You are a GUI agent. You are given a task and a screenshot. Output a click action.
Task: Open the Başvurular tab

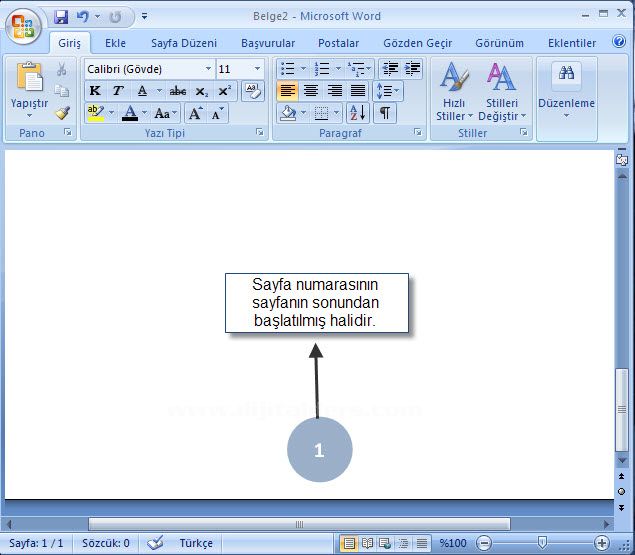point(268,43)
